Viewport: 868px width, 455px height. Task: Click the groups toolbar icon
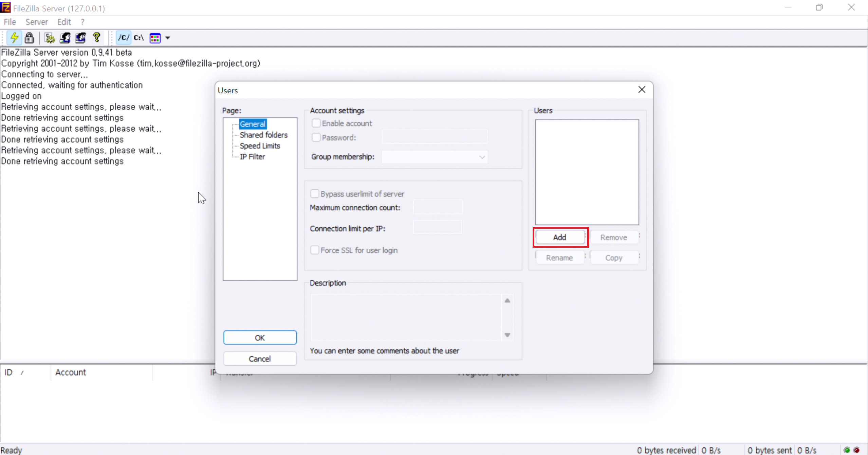[x=80, y=38]
